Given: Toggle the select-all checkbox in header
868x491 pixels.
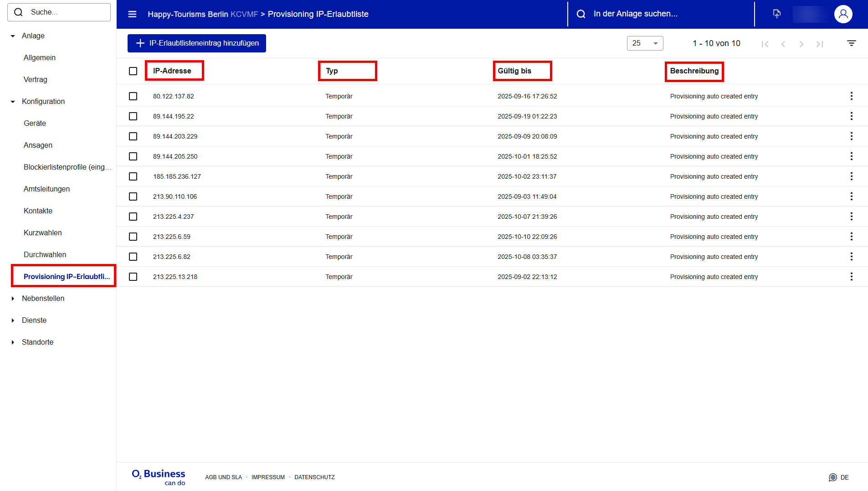Looking at the screenshot, I should (133, 71).
